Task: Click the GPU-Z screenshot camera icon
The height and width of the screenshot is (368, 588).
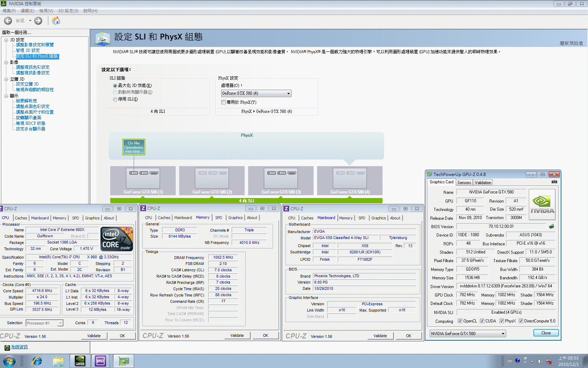Action: click(554, 182)
